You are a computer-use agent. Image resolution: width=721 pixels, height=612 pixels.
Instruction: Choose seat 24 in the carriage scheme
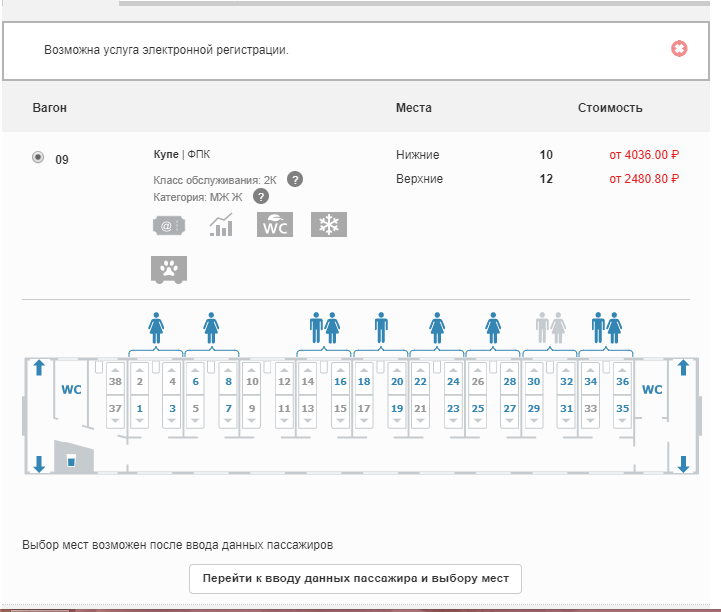point(453,382)
